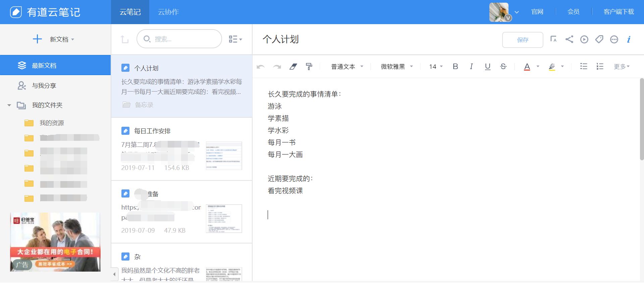Open the 杂 note

click(181, 263)
